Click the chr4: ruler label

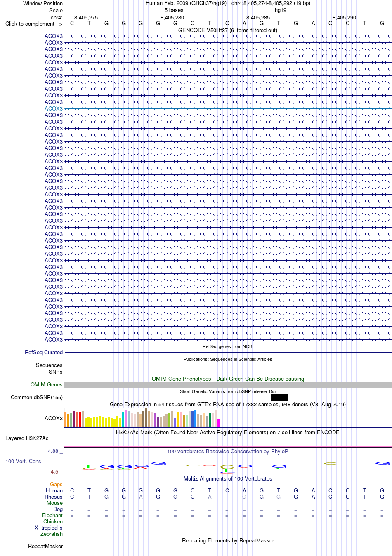[x=57, y=17]
